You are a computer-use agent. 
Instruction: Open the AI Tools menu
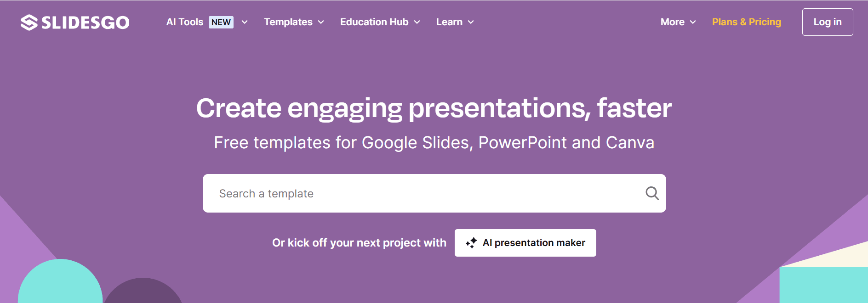click(185, 22)
